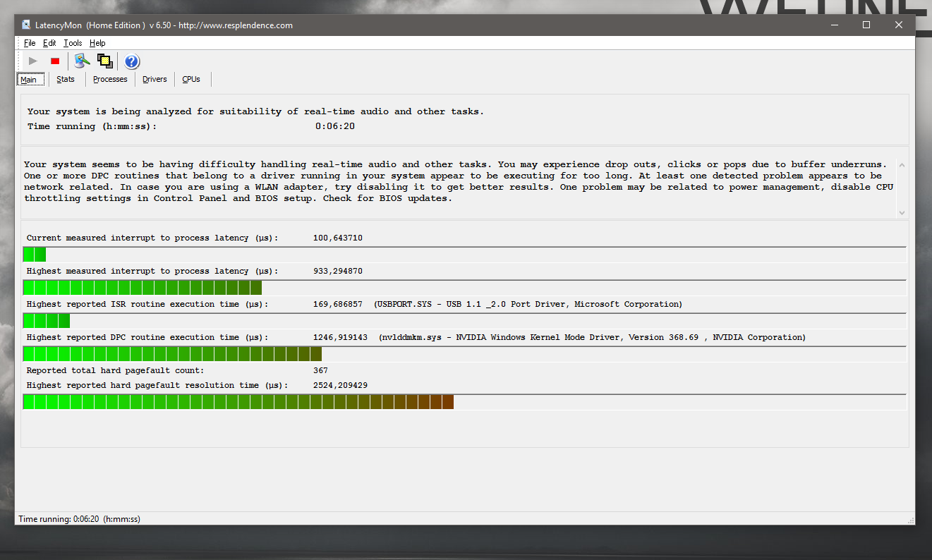
Task: Switch to the Stats tab
Action: pyautogui.click(x=66, y=79)
